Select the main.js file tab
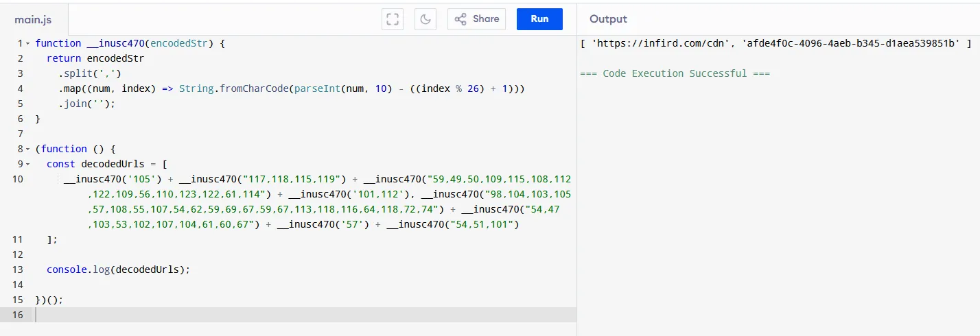The width and height of the screenshot is (980, 336). [33, 20]
